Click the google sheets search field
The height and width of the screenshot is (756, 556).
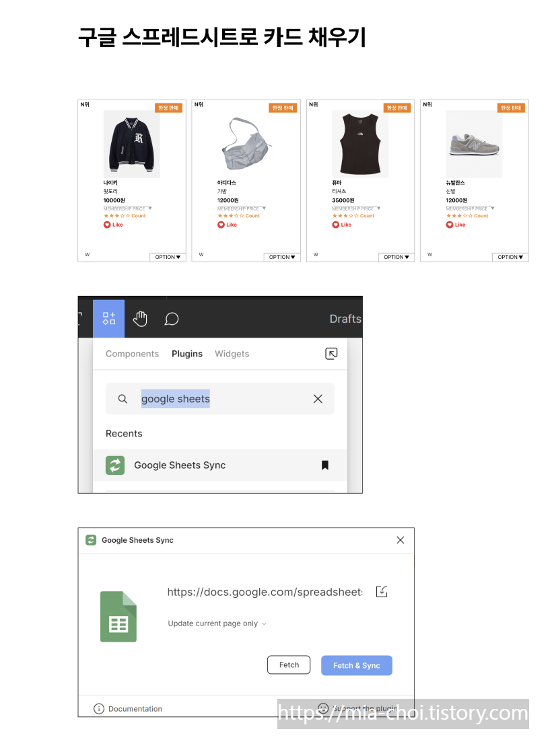(x=219, y=399)
